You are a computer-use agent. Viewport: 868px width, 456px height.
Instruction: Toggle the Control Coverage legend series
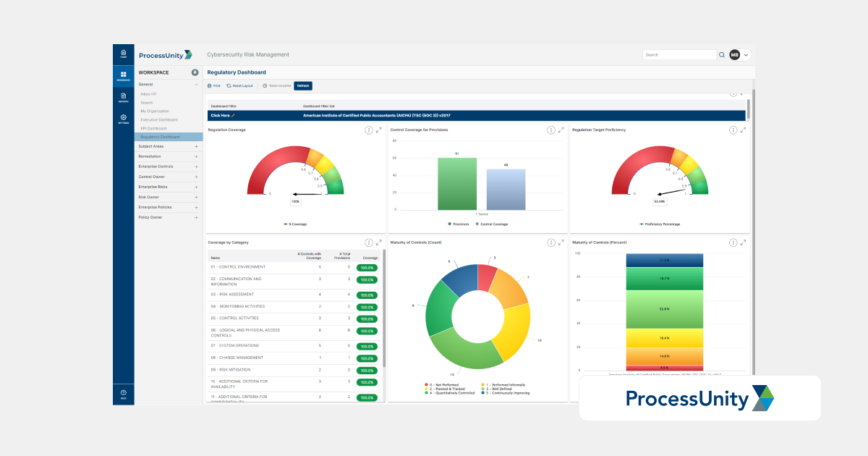pyautogui.click(x=492, y=224)
